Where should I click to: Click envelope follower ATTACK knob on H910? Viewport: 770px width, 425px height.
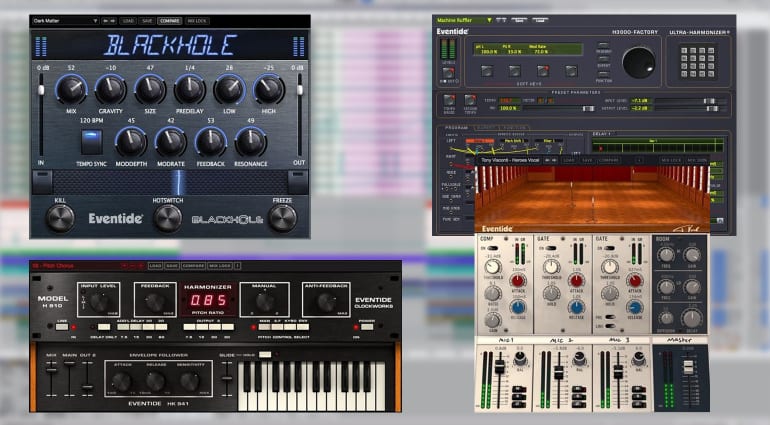122,381
